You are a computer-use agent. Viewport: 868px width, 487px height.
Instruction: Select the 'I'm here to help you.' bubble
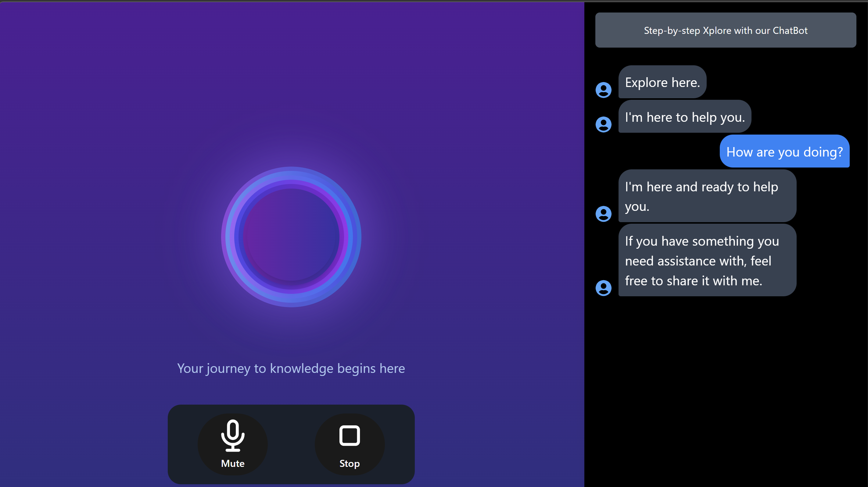(x=684, y=117)
